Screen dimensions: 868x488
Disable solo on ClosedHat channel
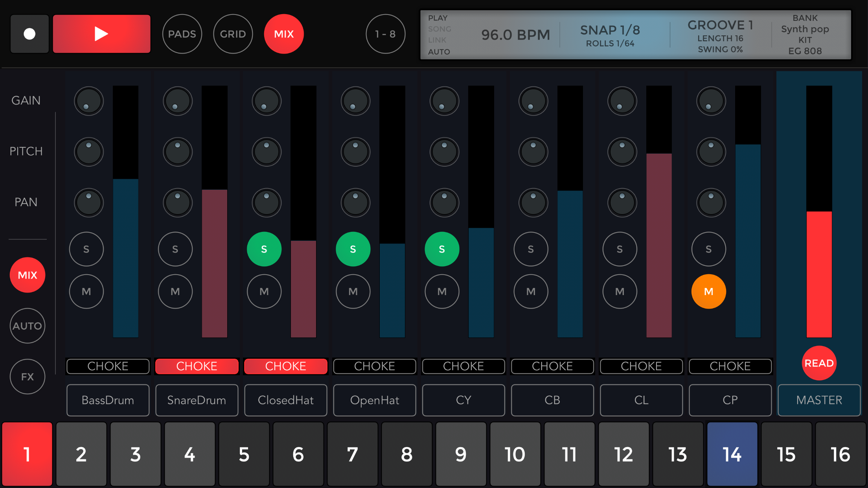tap(264, 249)
